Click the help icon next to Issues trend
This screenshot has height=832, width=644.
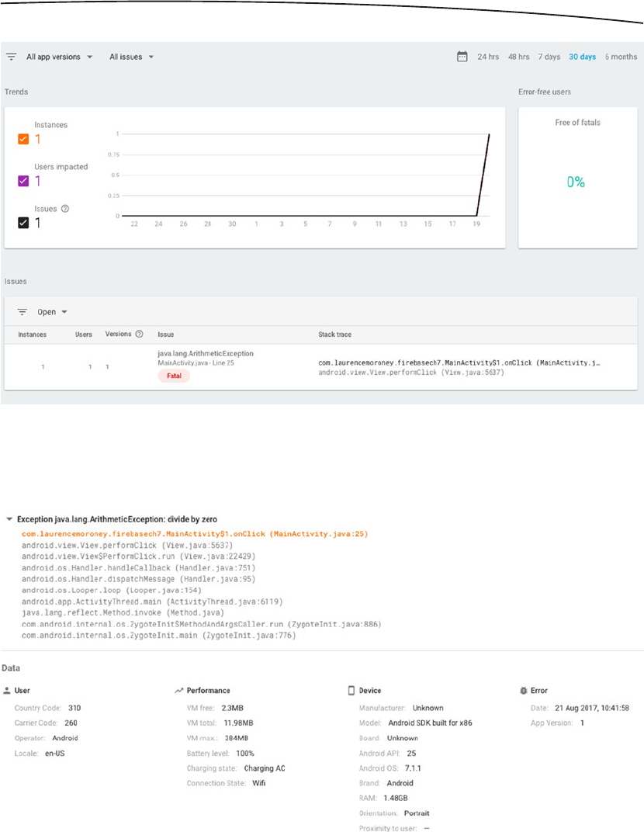click(x=64, y=209)
